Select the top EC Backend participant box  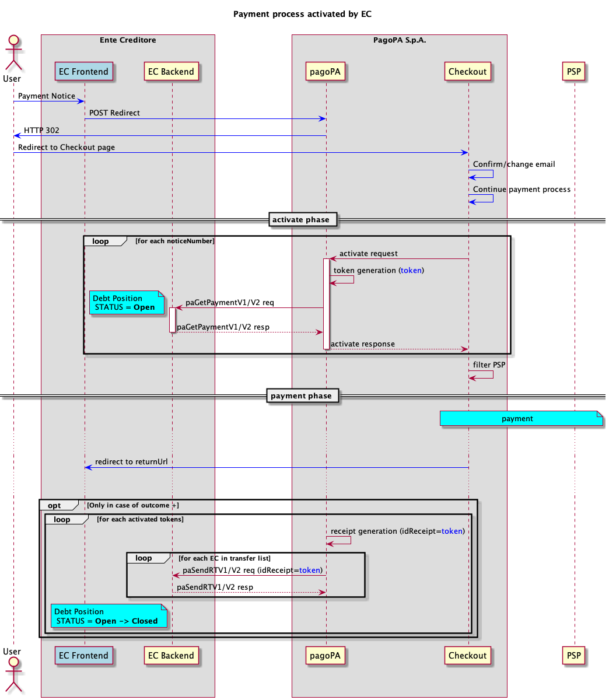(x=171, y=72)
